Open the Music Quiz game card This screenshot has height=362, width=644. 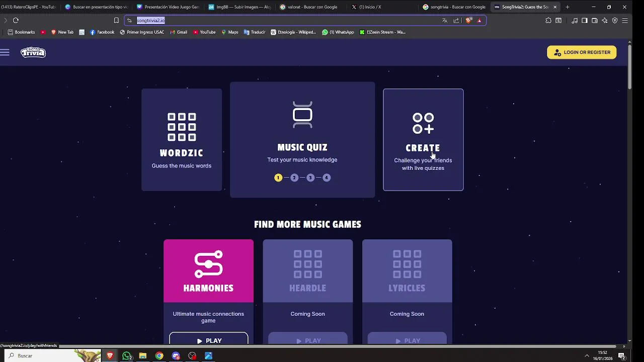302,140
